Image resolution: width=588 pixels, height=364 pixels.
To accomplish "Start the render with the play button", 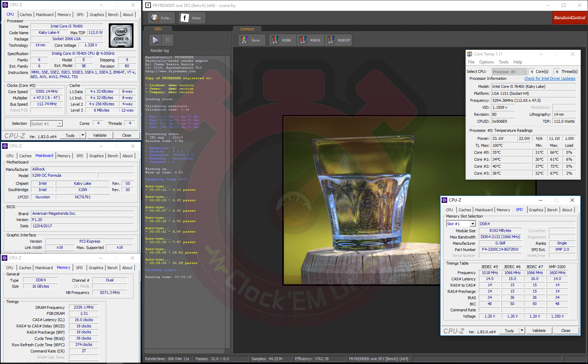I will click(155, 40).
